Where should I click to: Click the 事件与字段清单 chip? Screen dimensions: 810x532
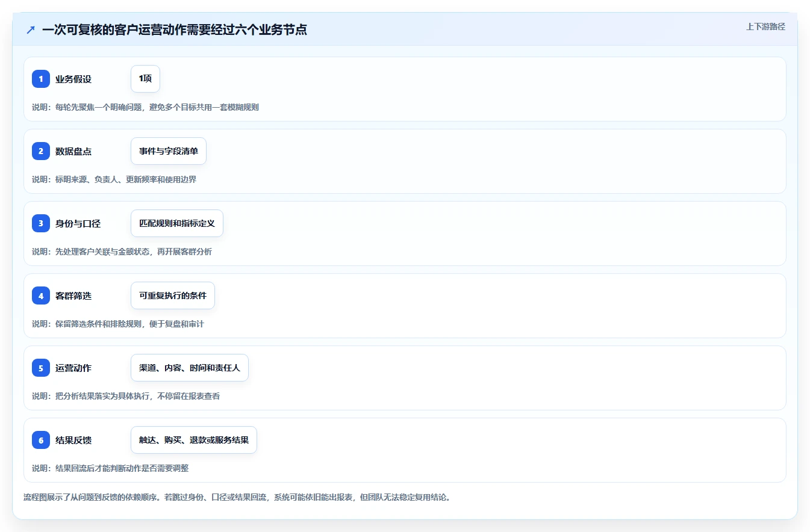click(x=169, y=151)
